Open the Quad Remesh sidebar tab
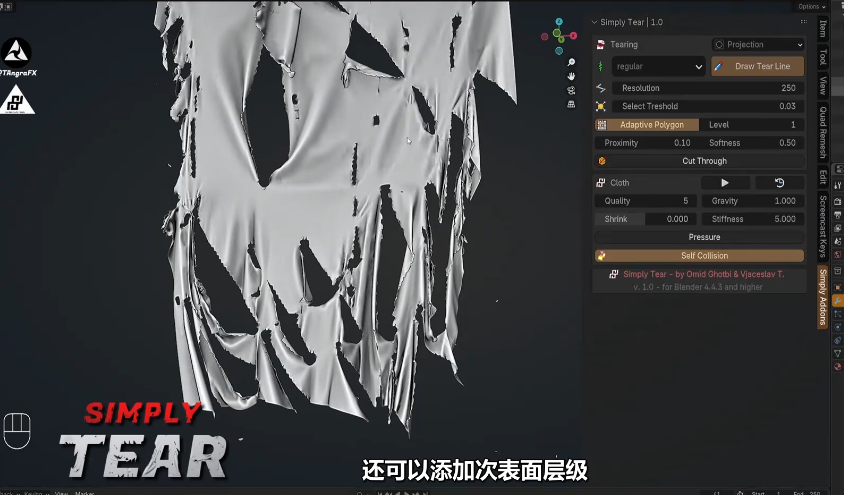This screenshot has width=844, height=495. pos(822,132)
